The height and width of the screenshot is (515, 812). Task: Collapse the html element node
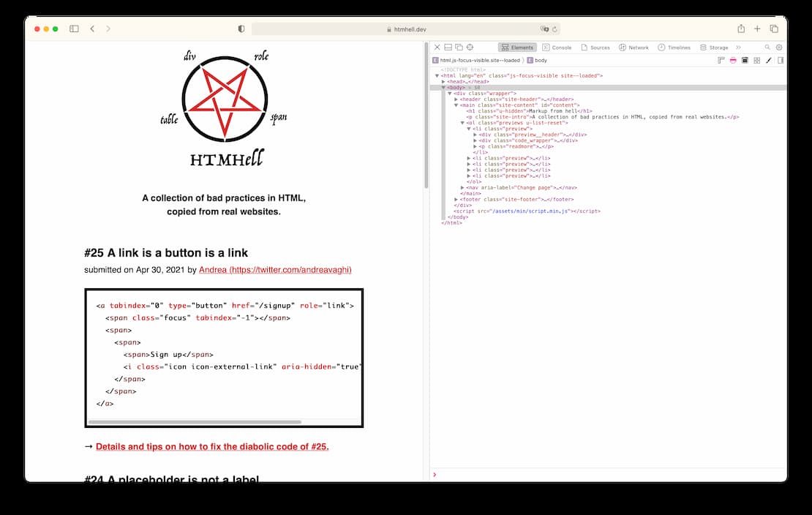coord(437,75)
